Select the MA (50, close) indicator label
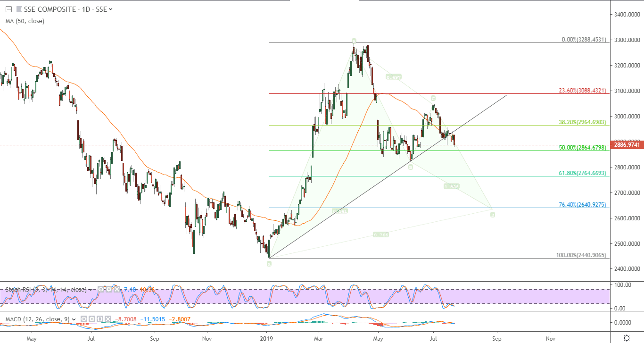The height and width of the screenshot is (343, 644). point(25,21)
